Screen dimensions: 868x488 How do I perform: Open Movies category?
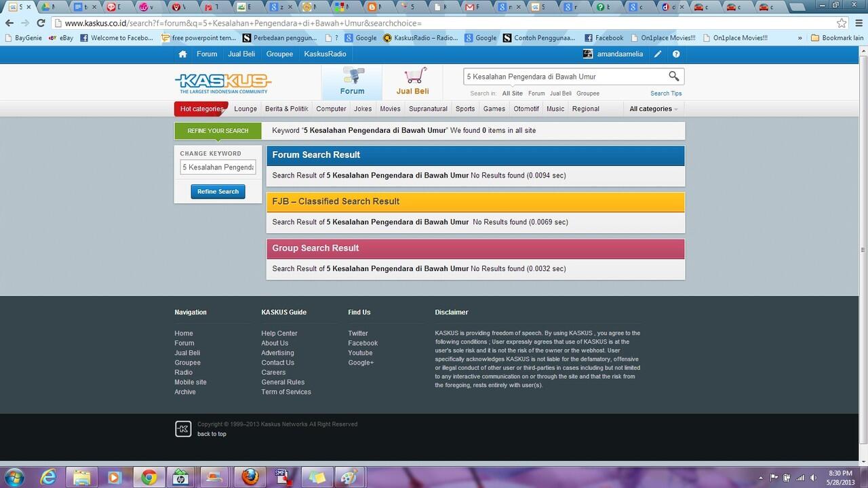tap(390, 109)
